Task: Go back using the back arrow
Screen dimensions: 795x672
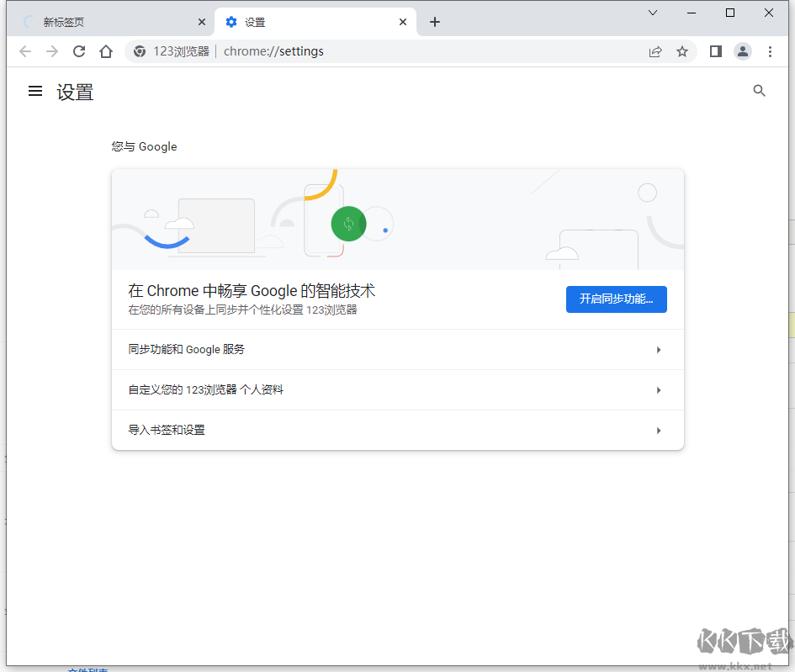Action: tap(25, 51)
